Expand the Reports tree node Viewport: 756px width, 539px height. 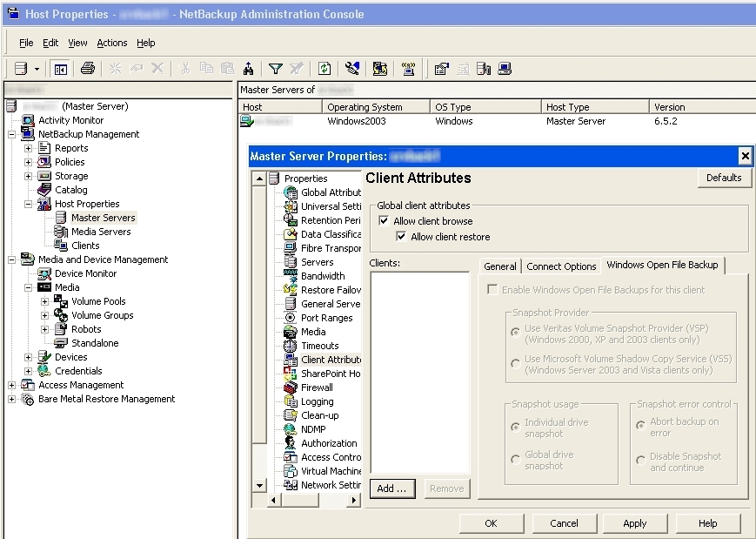click(x=28, y=148)
